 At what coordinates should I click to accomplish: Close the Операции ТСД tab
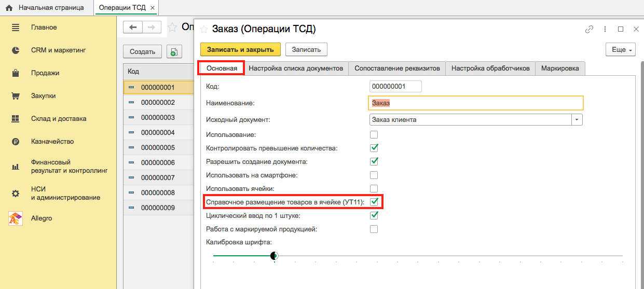[152, 8]
